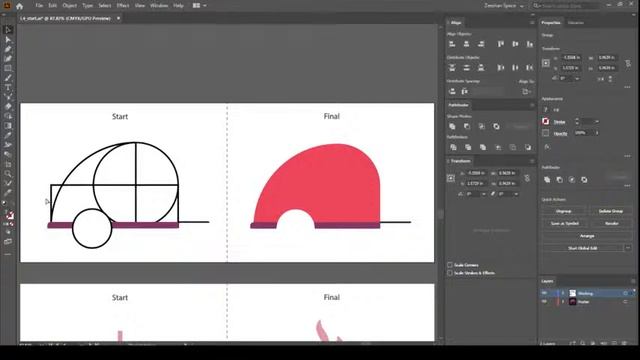Open shear angle dropdown in the Transform panel

[x=516, y=194]
